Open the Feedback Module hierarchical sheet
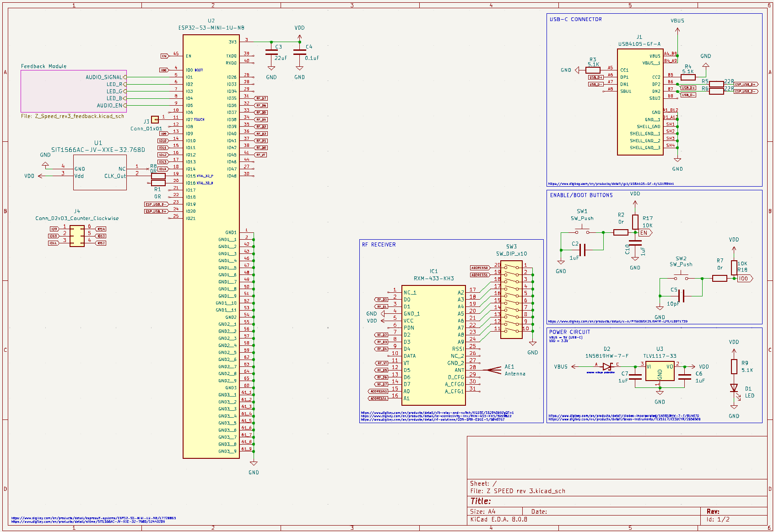This screenshot has width=774, height=532. click(x=73, y=91)
